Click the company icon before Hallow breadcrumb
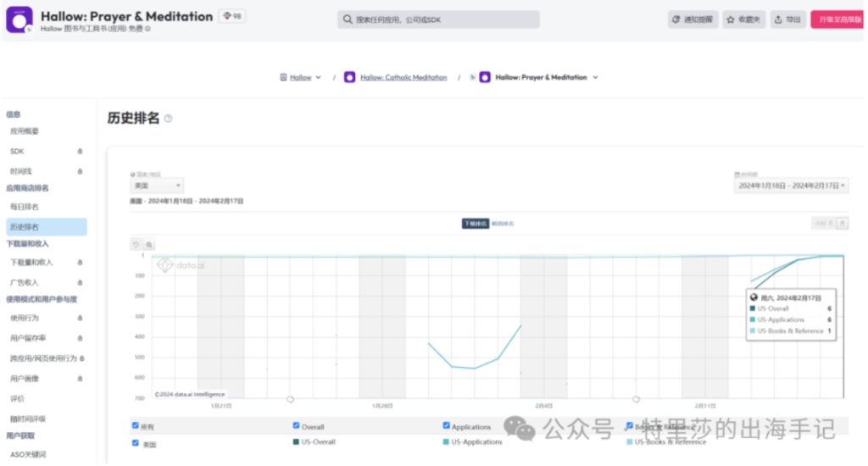 (x=283, y=77)
